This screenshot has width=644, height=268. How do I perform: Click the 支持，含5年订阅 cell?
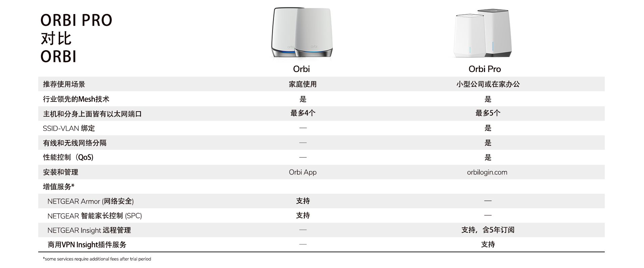[x=488, y=230]
